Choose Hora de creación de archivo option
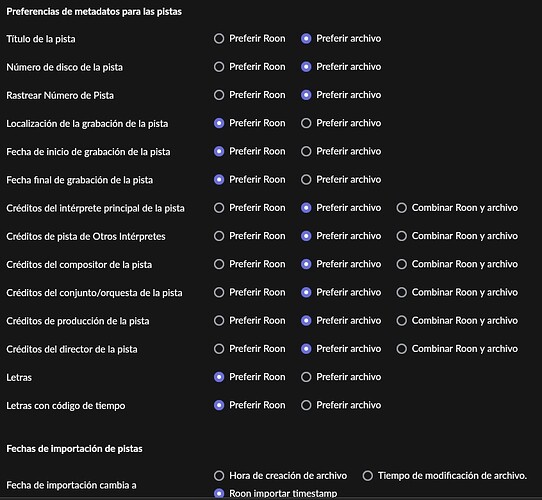 pyautogui.click(x=219, y=475)
